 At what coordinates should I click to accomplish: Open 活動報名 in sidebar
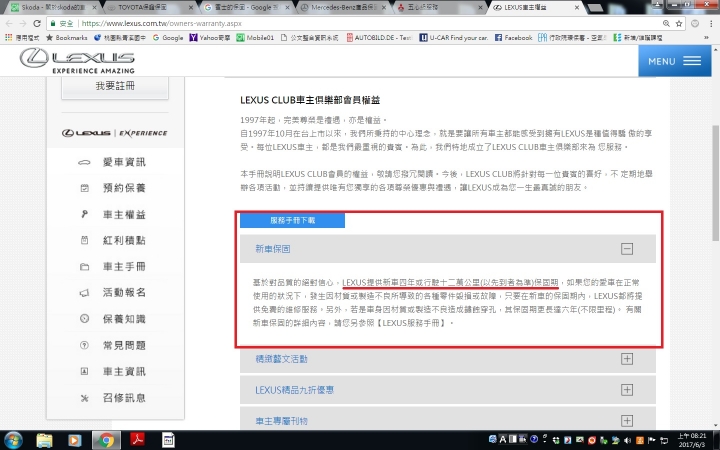pos(124,292)
